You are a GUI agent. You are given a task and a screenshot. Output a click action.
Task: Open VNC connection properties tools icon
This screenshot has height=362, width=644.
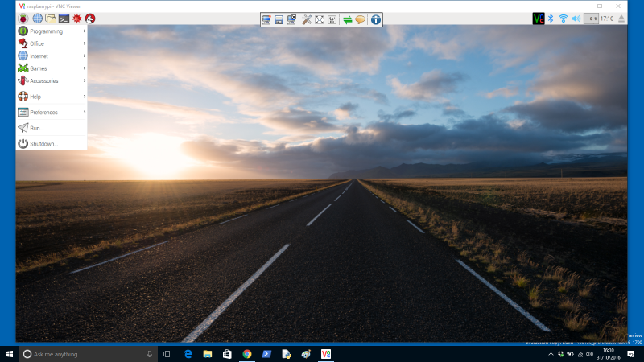(x=306, y=19)
